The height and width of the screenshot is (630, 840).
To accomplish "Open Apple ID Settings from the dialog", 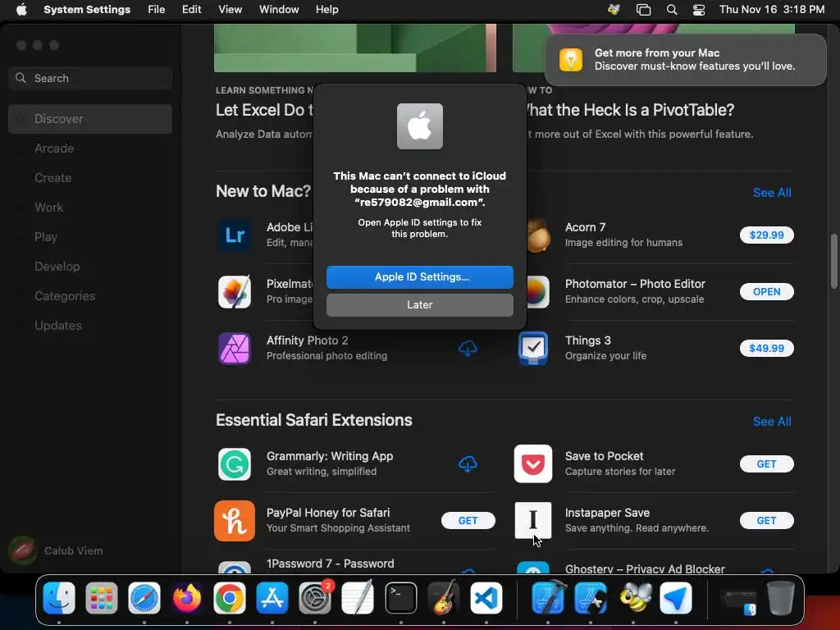I will 419,277.
